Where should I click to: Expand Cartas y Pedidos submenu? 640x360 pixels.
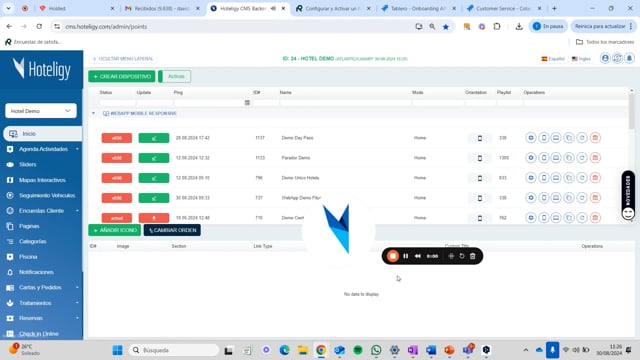click(77, 287)
